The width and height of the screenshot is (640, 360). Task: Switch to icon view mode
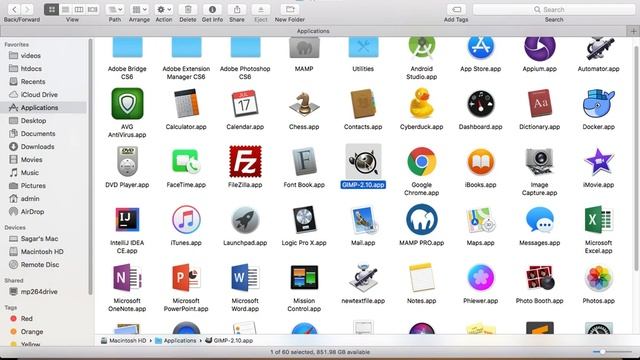click(x=51, y=9)
